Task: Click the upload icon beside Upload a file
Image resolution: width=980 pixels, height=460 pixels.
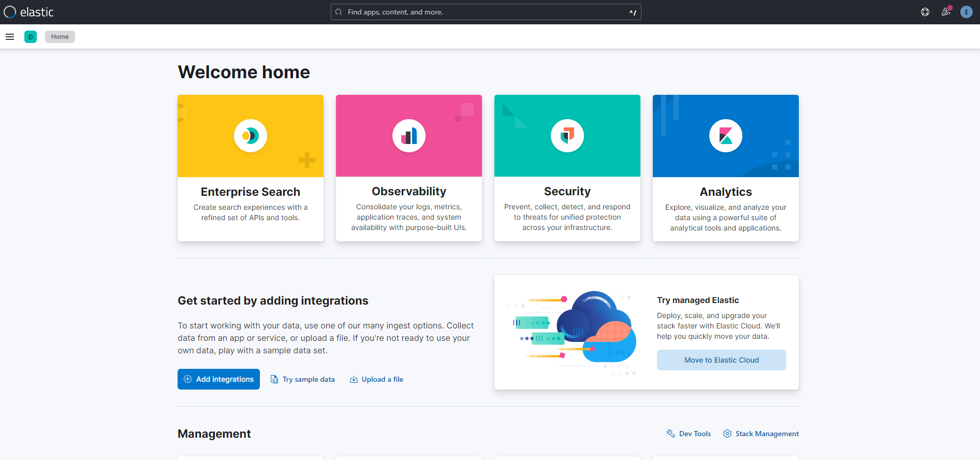Action: [x=354, y=379]
